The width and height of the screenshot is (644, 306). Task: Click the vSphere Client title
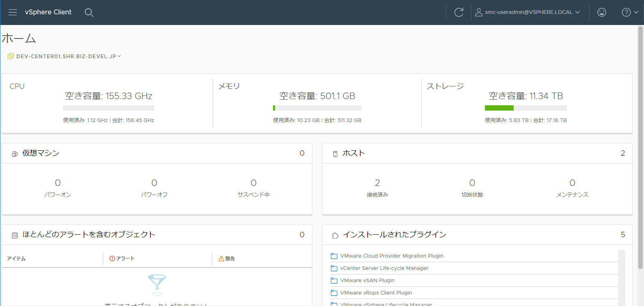[x=48, y=12]
